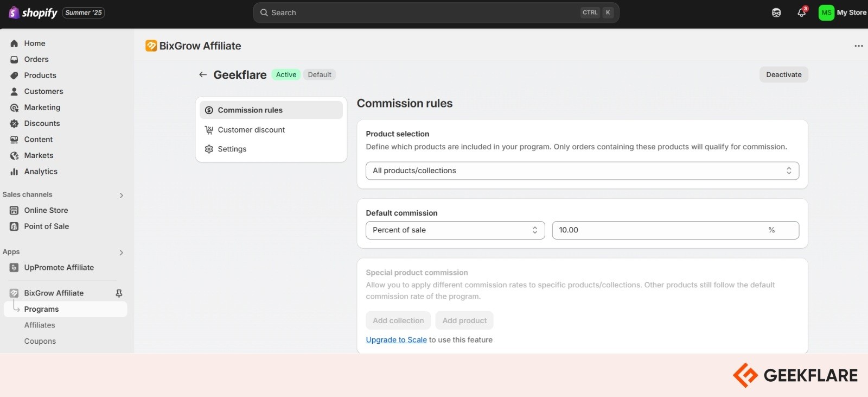Click the Sales channels heading
The image size is (868, 397).
coord(27,194)
